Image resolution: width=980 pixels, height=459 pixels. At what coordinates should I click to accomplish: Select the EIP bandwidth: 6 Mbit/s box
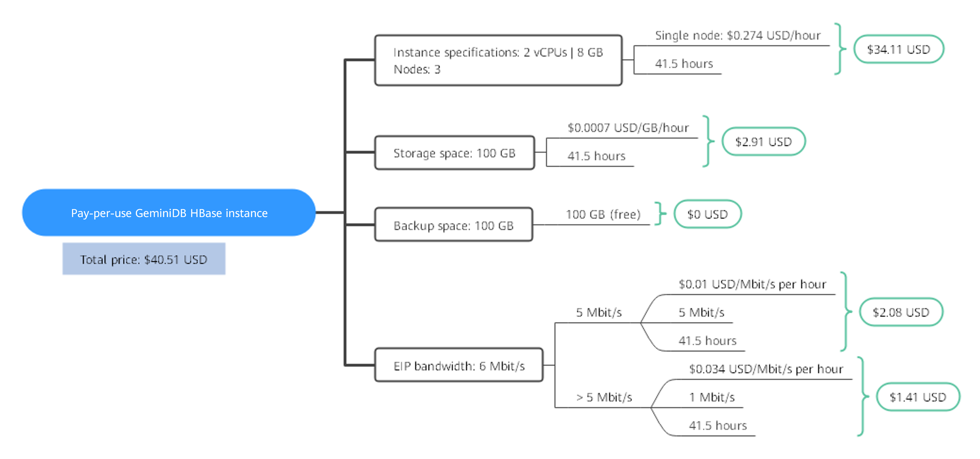[x=459, y=365]
